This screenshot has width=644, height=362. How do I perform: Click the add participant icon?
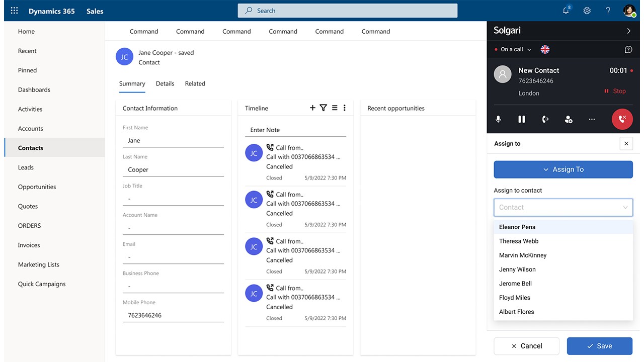(x=569, y=119)
